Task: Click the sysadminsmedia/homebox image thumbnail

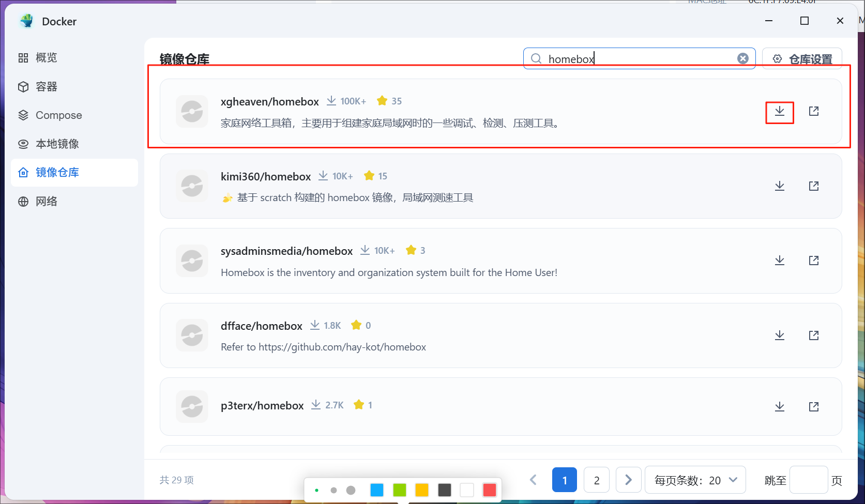Action: [192, 261]
